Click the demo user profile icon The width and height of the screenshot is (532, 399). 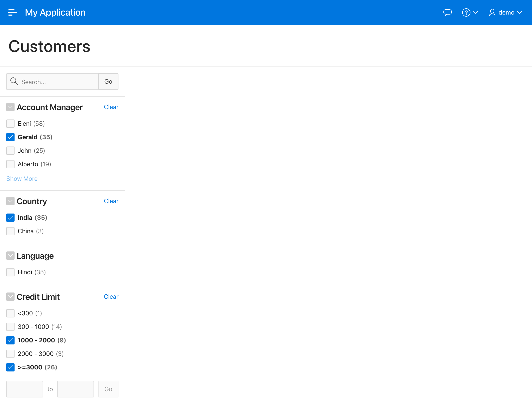[x=492, y=12]
